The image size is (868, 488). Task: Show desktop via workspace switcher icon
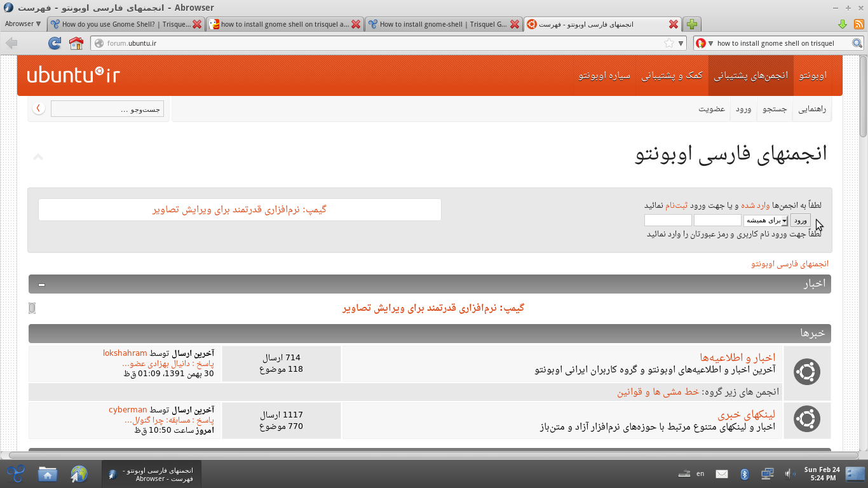pyautogui.click(x=855, y=473)
